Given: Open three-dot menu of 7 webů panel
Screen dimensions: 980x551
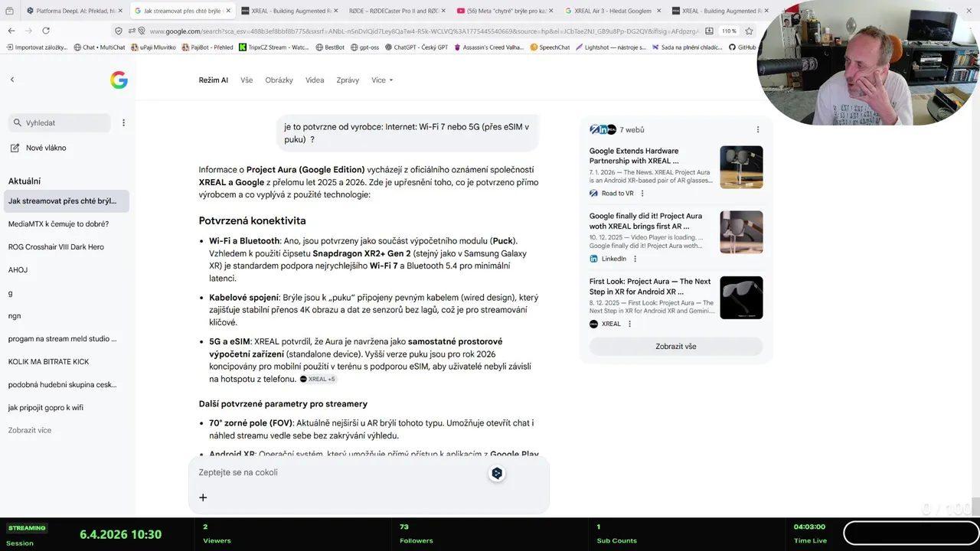Looking at the screenshot, I should tap(758, 129).
